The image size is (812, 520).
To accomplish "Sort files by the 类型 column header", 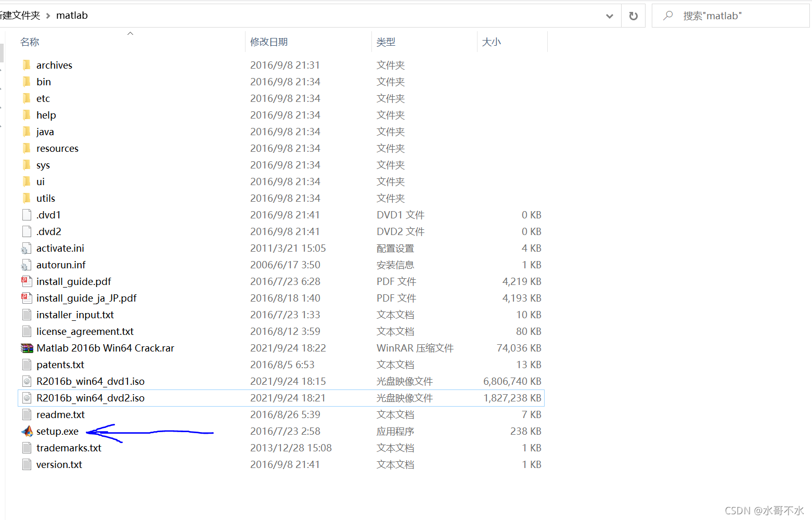I will point(386,42).
